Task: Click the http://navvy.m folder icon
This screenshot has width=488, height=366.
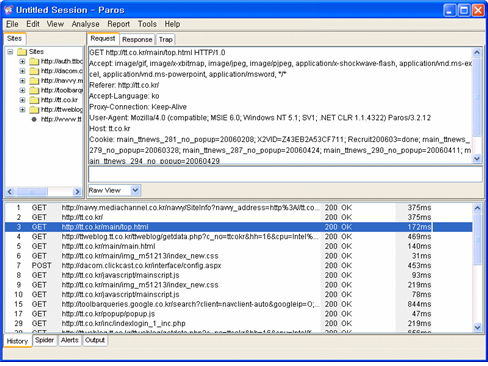Action: coord(34,81)
